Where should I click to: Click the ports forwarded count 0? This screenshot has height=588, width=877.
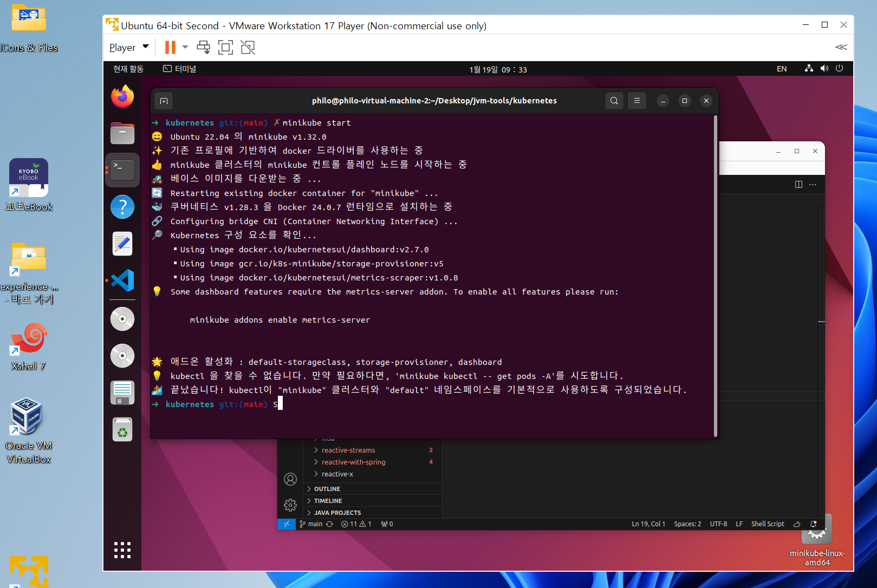(x=387, y=524)
